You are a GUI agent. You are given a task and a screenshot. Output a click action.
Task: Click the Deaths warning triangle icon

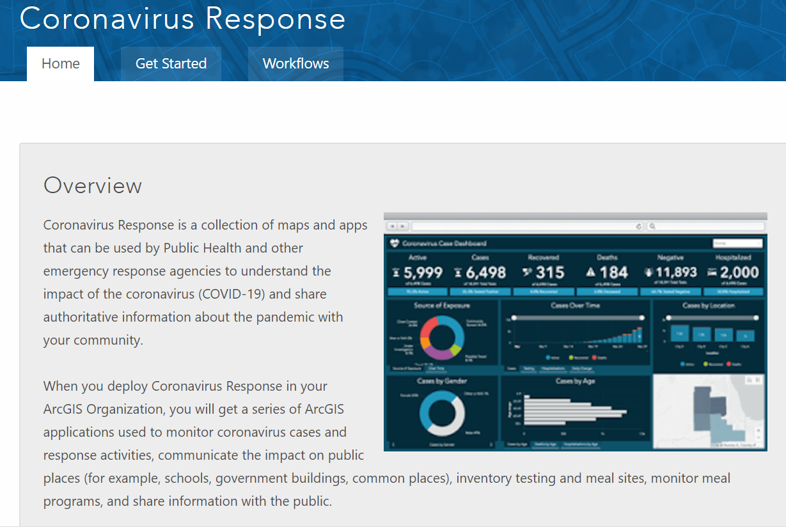coord(590,272)
